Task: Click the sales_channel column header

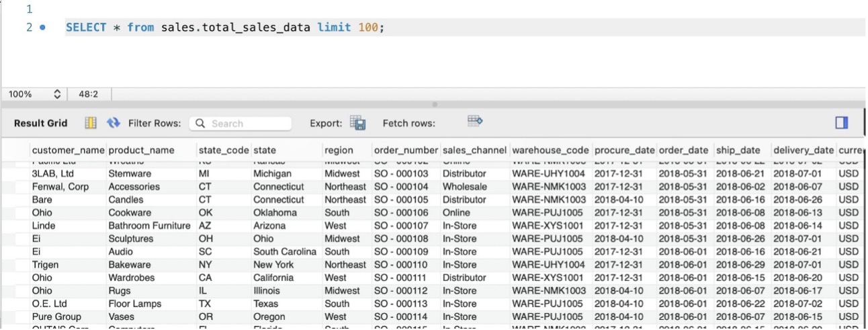Action: coord(474,150)
